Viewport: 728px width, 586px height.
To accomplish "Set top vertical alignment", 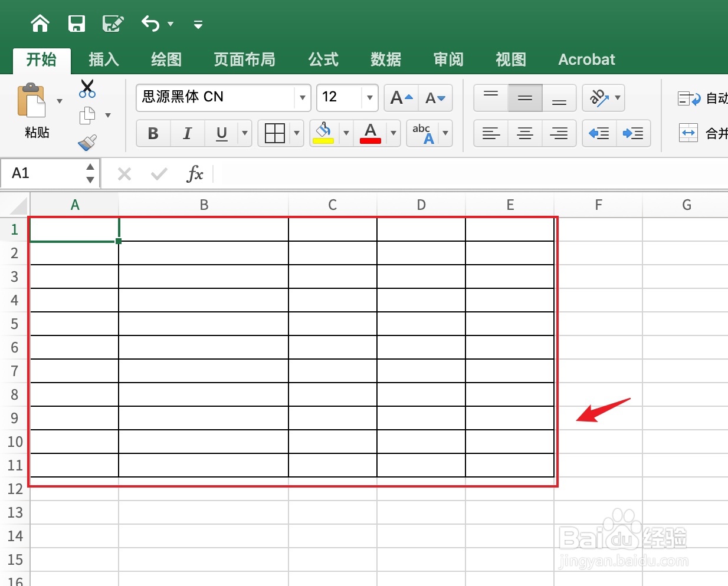I will (491, 98).
